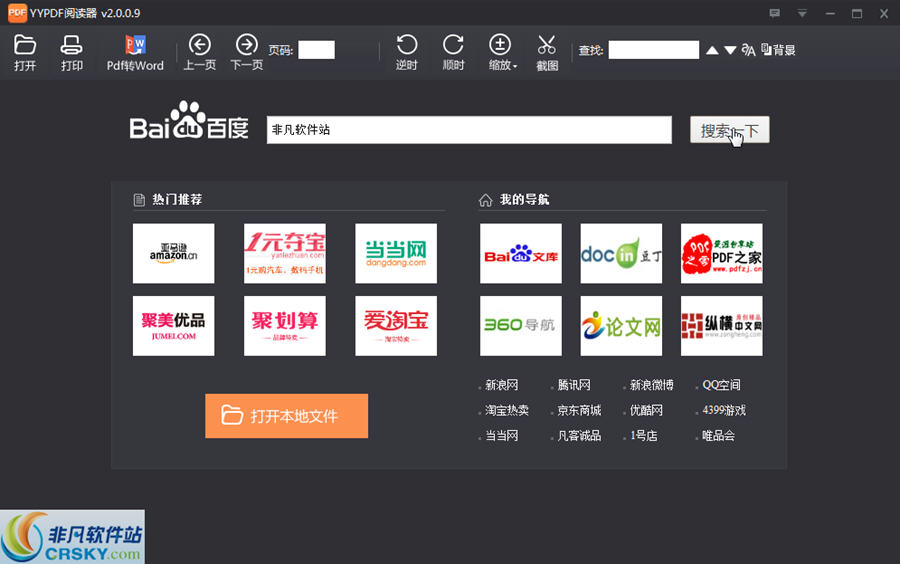The width and height of the screenshot is (900, 564).
Task: Open the 4399游戏 link
Action: tap(724, 410)
